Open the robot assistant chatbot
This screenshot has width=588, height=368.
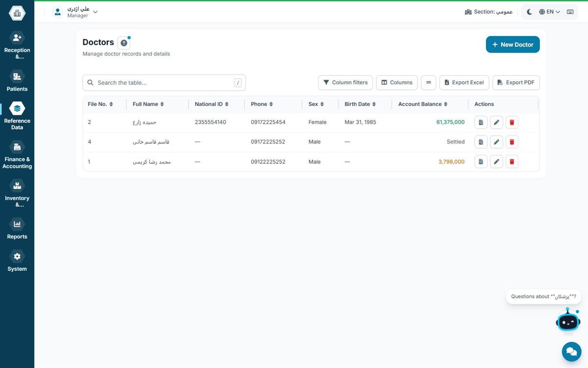tap(568, 320)
